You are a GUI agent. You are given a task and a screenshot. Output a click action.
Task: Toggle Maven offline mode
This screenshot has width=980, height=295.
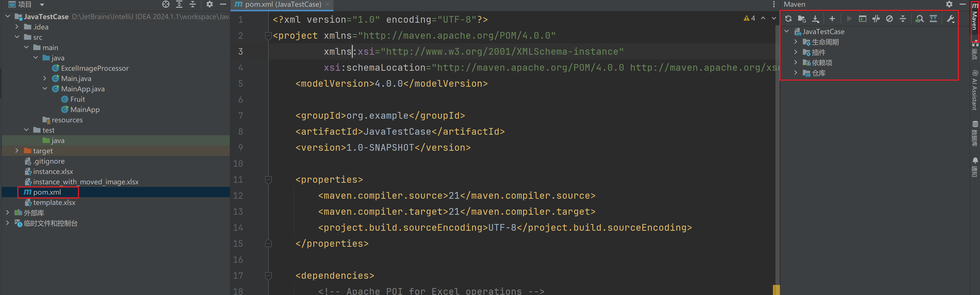click(x=889, y=18)
